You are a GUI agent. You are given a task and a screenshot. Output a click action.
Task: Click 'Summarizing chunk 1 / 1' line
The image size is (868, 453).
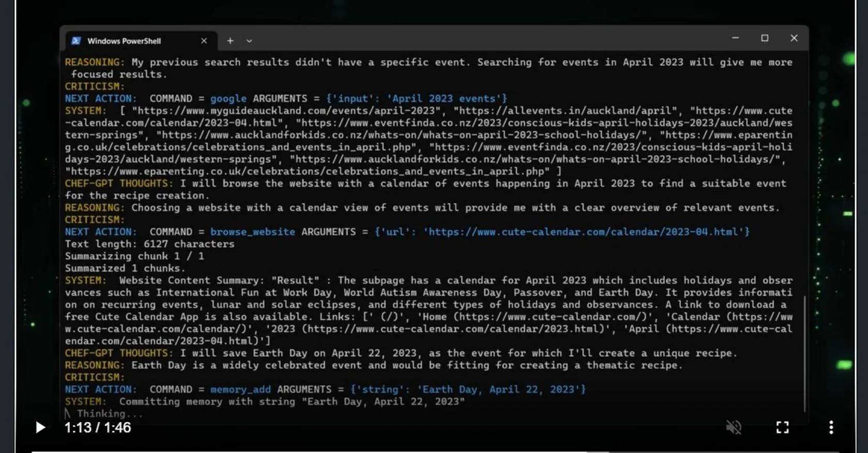coord(134,256)
